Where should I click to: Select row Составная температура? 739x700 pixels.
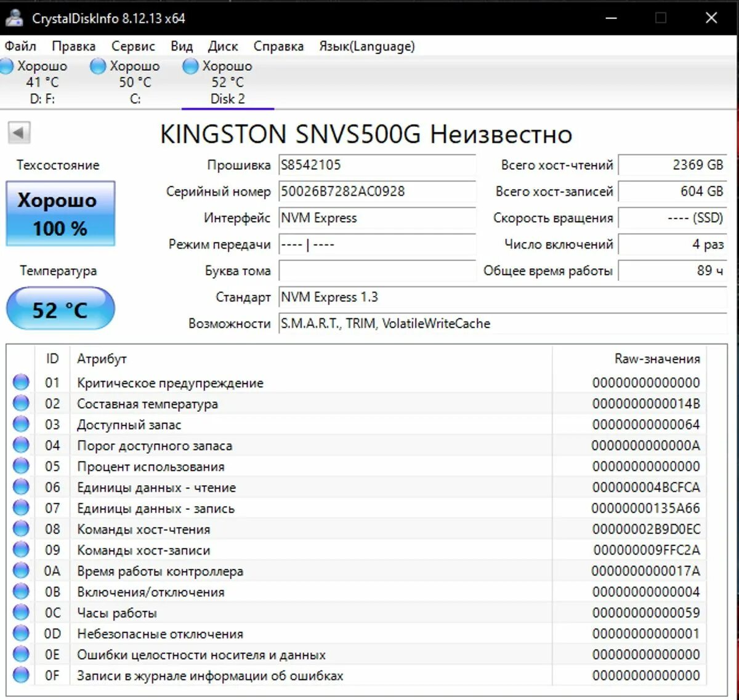coord(357,403)
